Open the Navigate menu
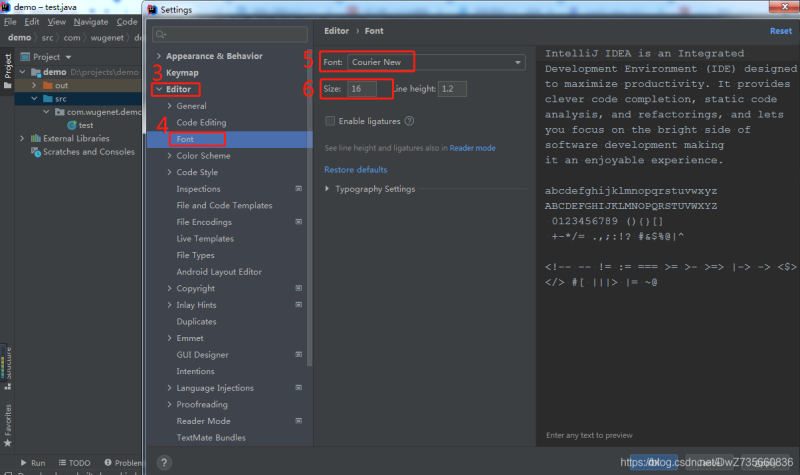 [91, 22]
